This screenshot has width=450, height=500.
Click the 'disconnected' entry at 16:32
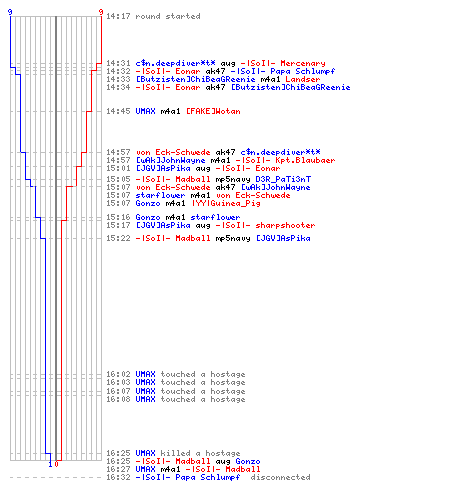[208, 477]
